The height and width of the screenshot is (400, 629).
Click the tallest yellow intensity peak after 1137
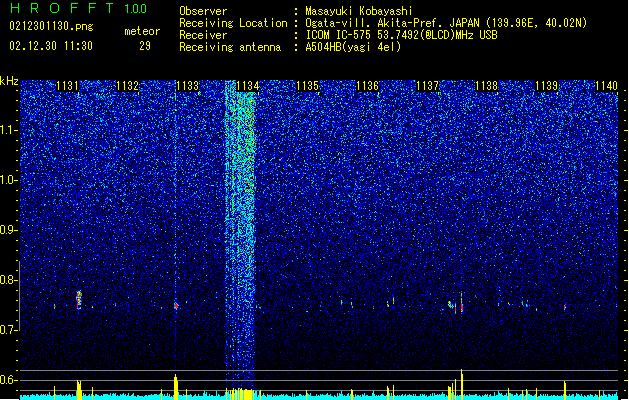pos(462,384)
